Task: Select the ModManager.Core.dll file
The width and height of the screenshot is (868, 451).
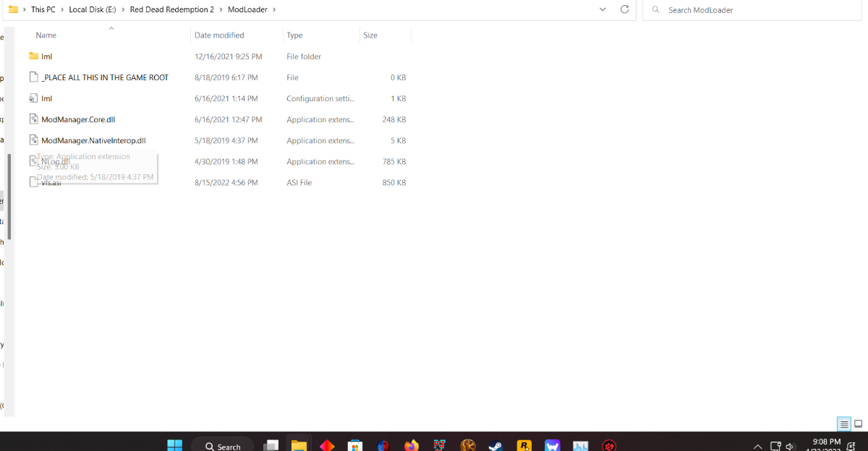Action: pyautogui.click(x=78, y=119)
